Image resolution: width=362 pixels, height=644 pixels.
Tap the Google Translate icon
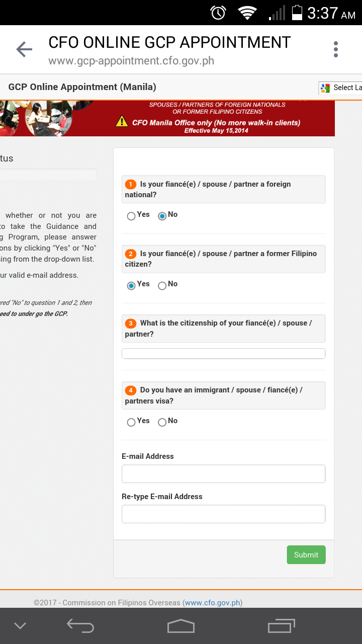tap(325, 88)
